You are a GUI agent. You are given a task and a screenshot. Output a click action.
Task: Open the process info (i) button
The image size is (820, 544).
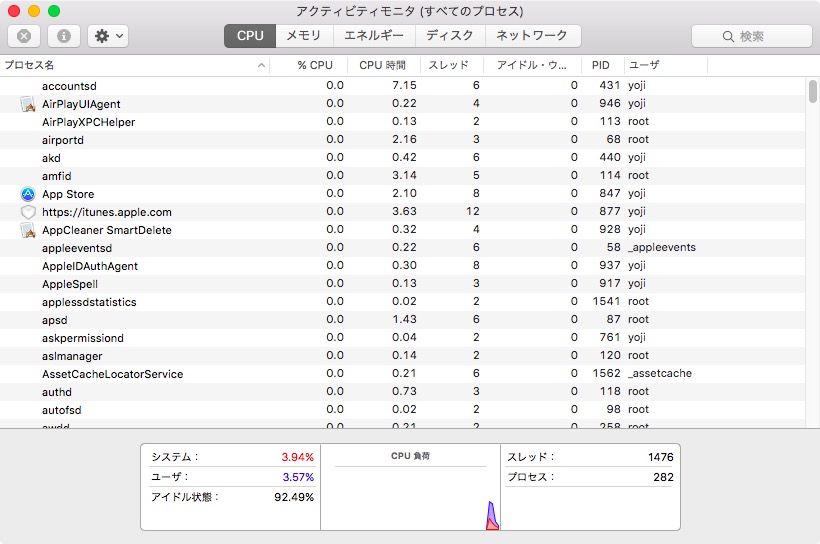(x=64, y=36)
